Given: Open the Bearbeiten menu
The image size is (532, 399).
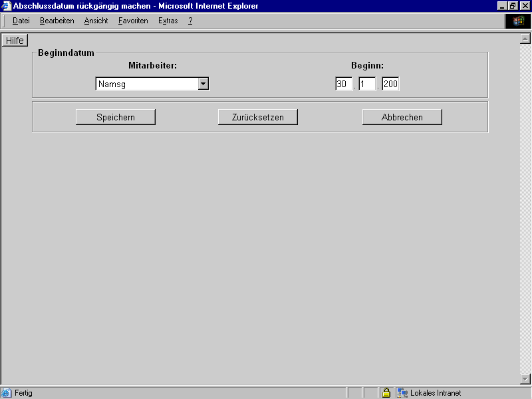Looking at the screenshot, I should click(x=57, y=21).
